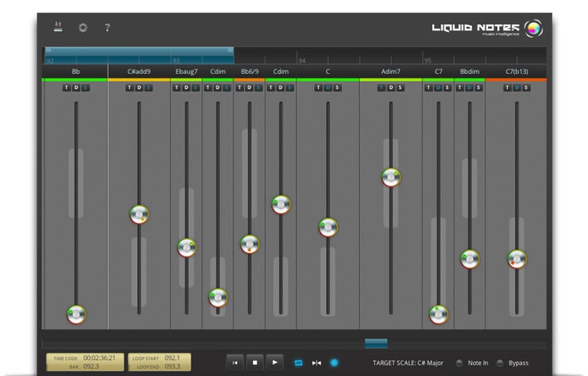Click the C7(b13) chord slider knob
588x376 pixels.
tap(517, 258)
